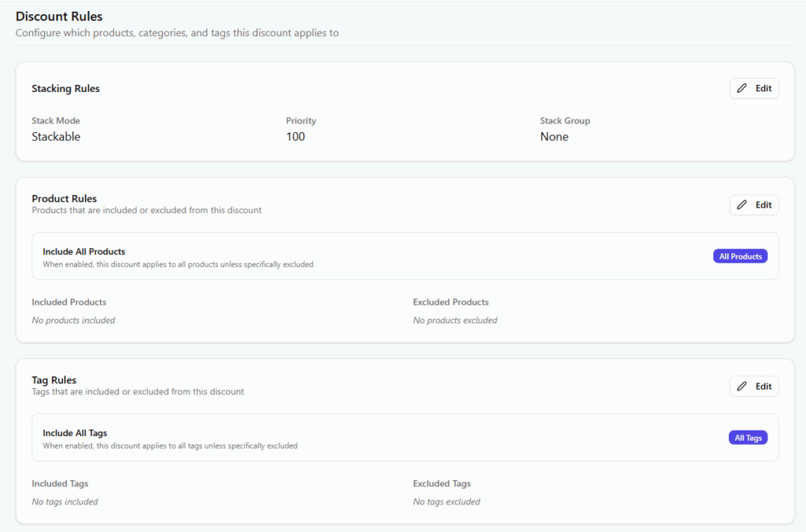Click the Included Tags label
Screen dimensions: 806x532
60,484
